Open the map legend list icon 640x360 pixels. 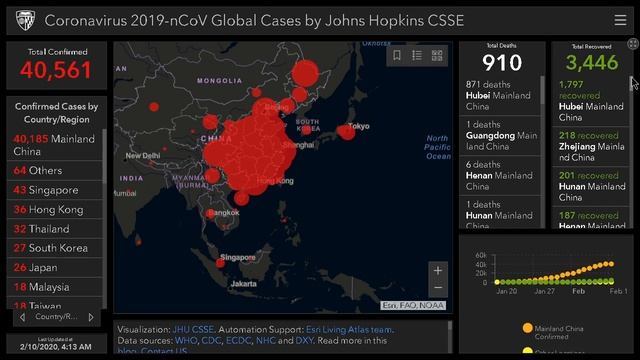point(417,56)
